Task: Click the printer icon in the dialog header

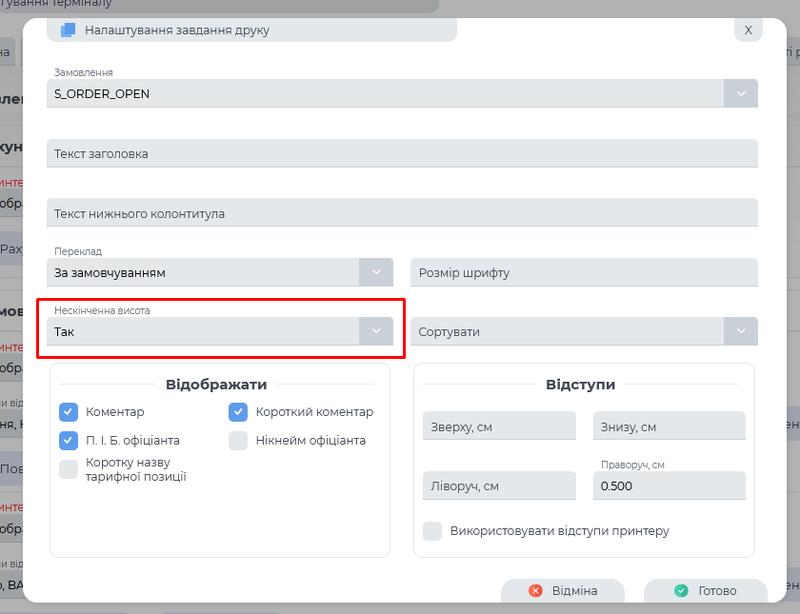Action: pyautogui.click(x=69, y=29)
